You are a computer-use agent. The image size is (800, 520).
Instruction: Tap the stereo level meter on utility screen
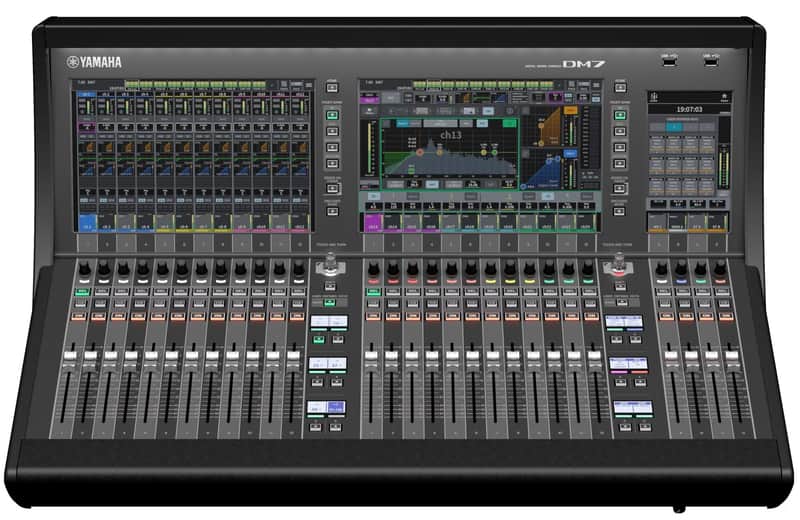[x=723, y=167]
